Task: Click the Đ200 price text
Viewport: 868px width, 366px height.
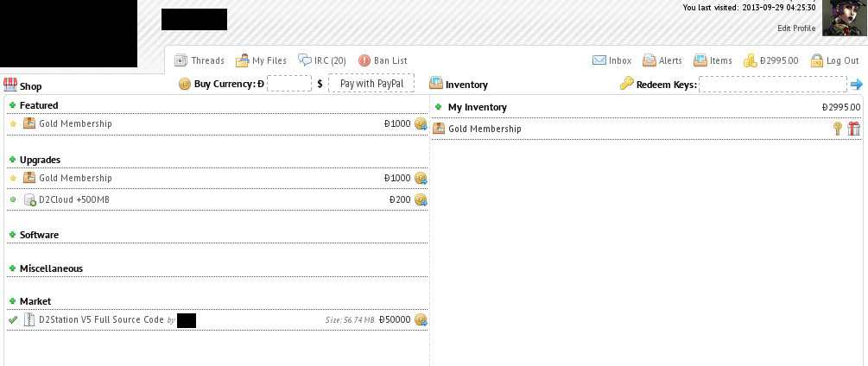Action: pos(400,199)
